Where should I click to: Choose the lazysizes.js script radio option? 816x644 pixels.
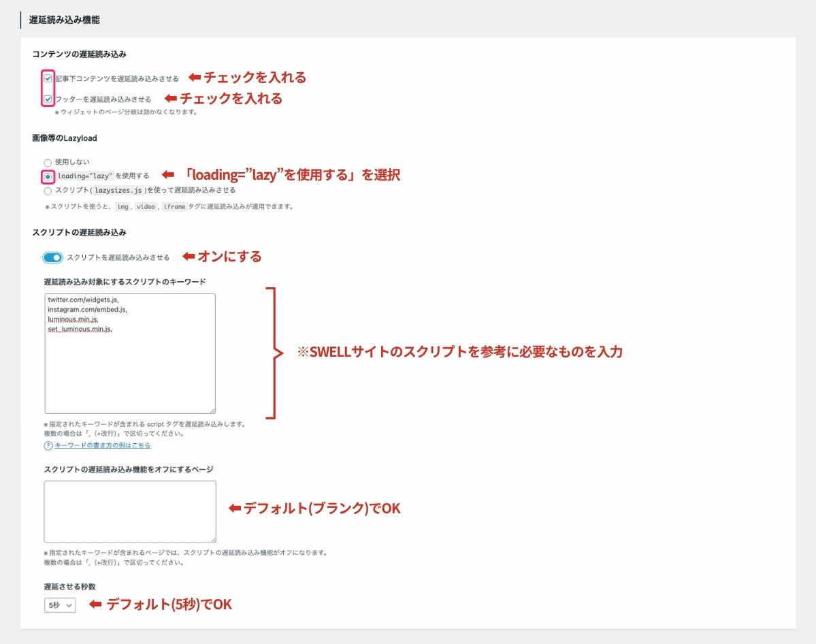[x=47, y=191]
